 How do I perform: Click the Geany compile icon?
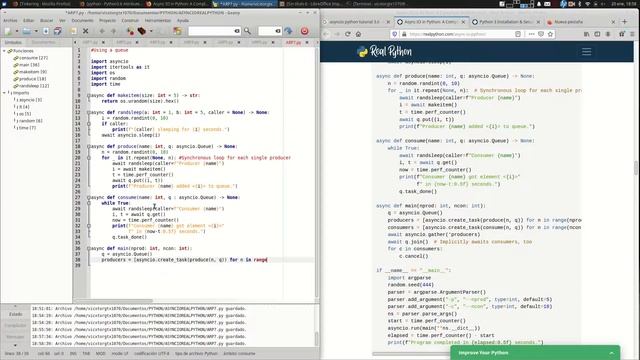pos(130,31)
